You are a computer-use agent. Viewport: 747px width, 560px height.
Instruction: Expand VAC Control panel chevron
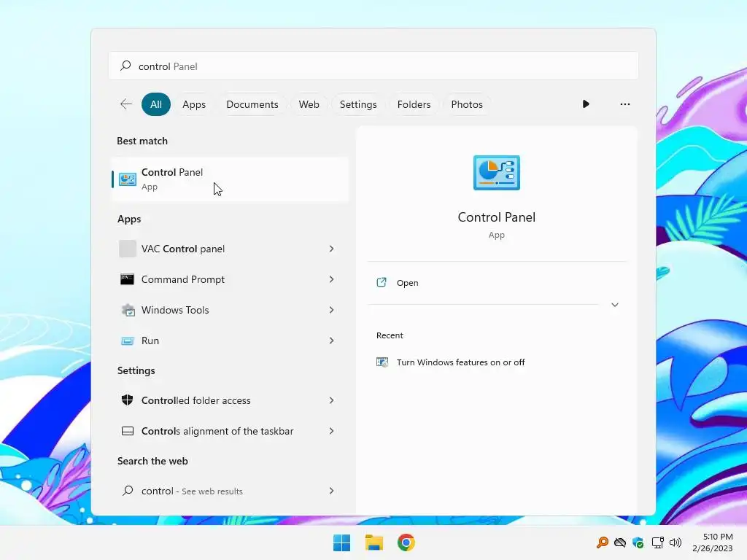331,249
